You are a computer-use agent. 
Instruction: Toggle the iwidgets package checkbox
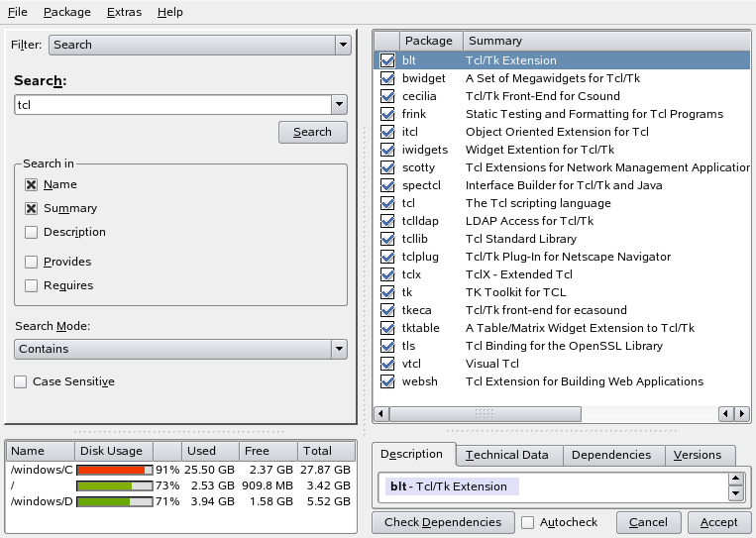tap(387, 150)
